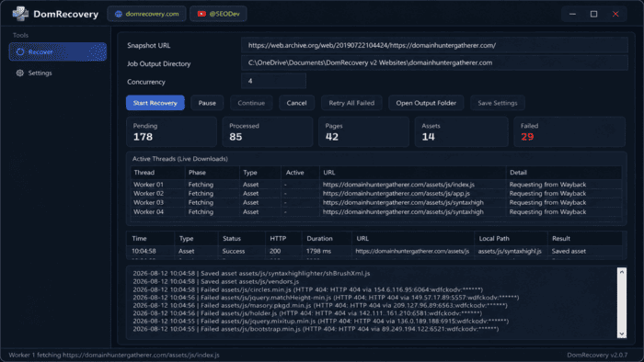Click the Pages 42 stat card
This screenshot has width=644, height=362.
(x=364, y=131)
